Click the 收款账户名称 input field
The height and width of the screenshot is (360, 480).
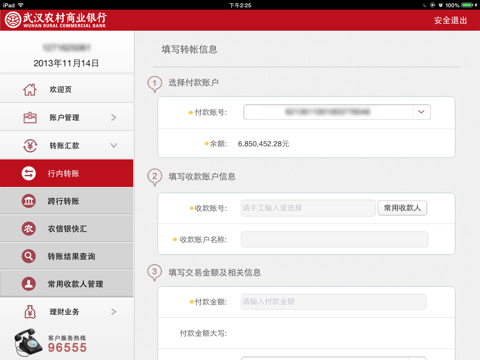[x=334, y=239]
